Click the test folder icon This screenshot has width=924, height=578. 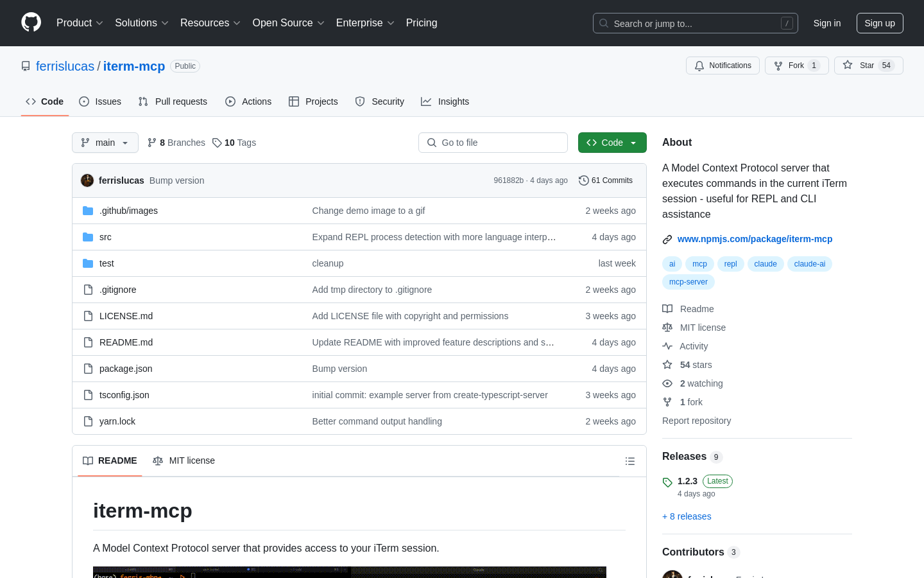[x=88, y=263]
